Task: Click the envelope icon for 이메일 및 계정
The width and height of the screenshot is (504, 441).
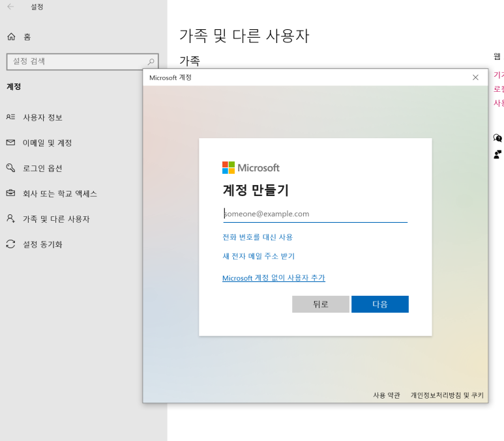Action: pyautogui.click(x=10, y=142)
